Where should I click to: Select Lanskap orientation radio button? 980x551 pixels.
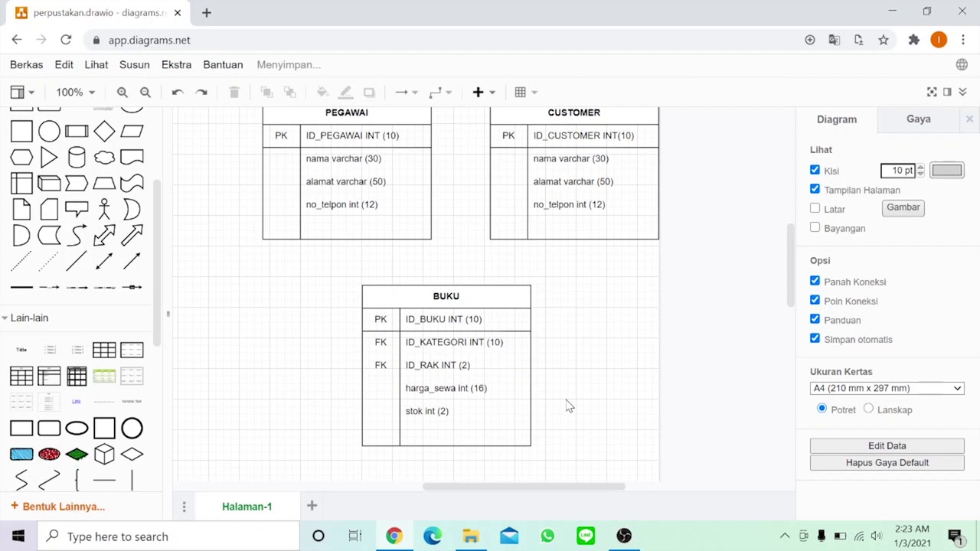pos(868,409)
